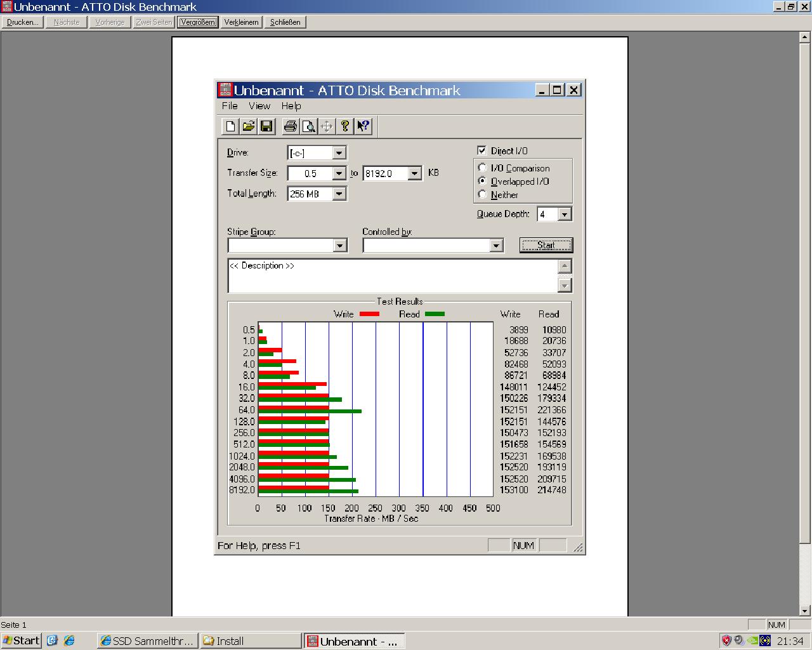Open the Help menu in previewed window

coord(291,106)
